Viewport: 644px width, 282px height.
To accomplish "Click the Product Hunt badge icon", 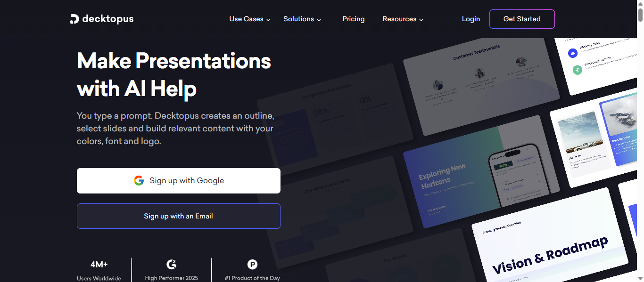I will [x=253, y=264].
